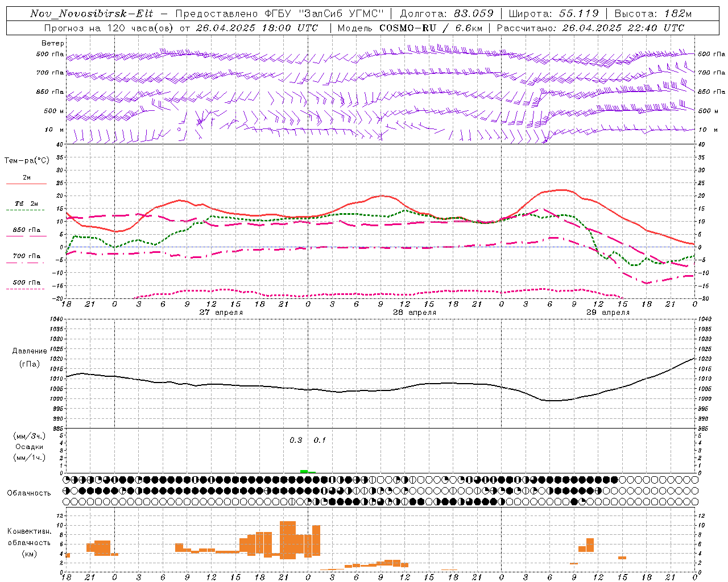Click the Td 2м dew point legend label
This screenshot has width=728, height=582.
click(x=27, y=203)
